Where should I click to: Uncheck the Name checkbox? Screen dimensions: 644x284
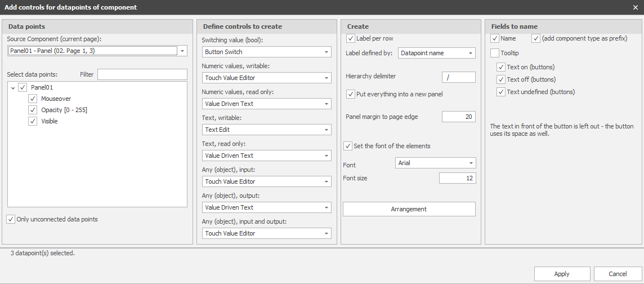(x=495, y=38)
